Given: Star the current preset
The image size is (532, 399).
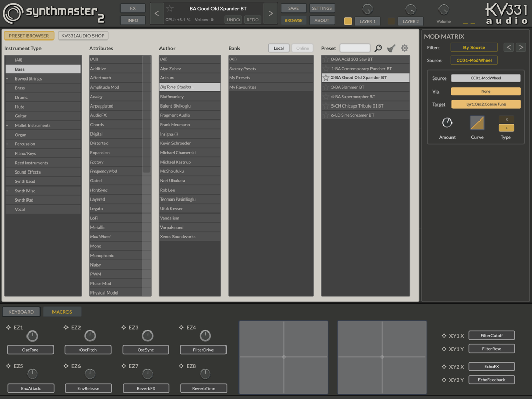Looking at the screenshot, I should click(169, 8).
